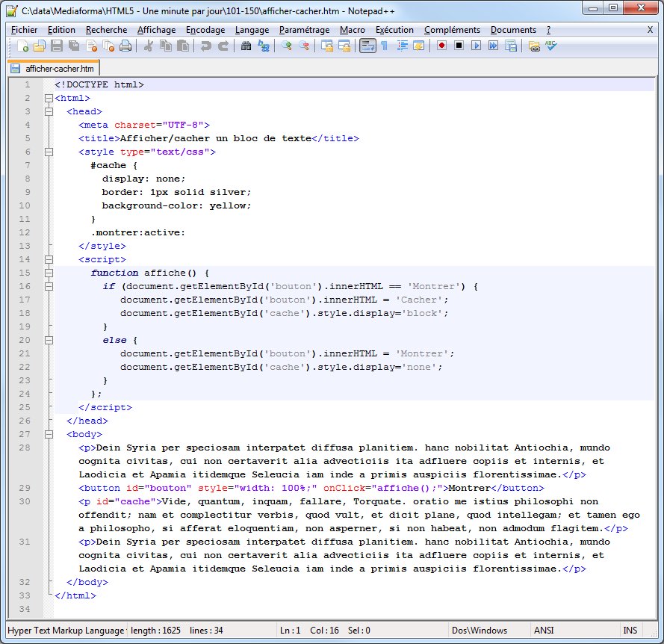This screenshot has height=644, width=664.
Task: Start macro recording with red circle icon
Action: [x=441, y=46]
